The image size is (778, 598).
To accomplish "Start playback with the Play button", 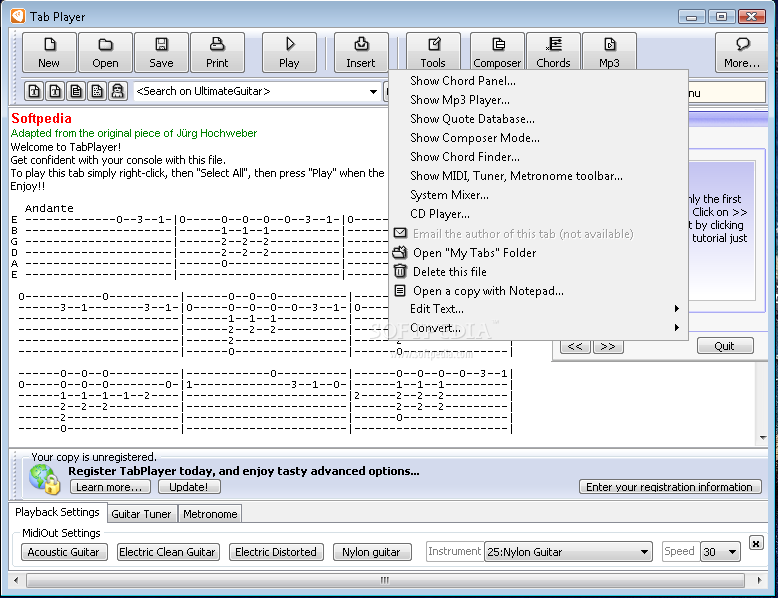I will click(289, 53).
